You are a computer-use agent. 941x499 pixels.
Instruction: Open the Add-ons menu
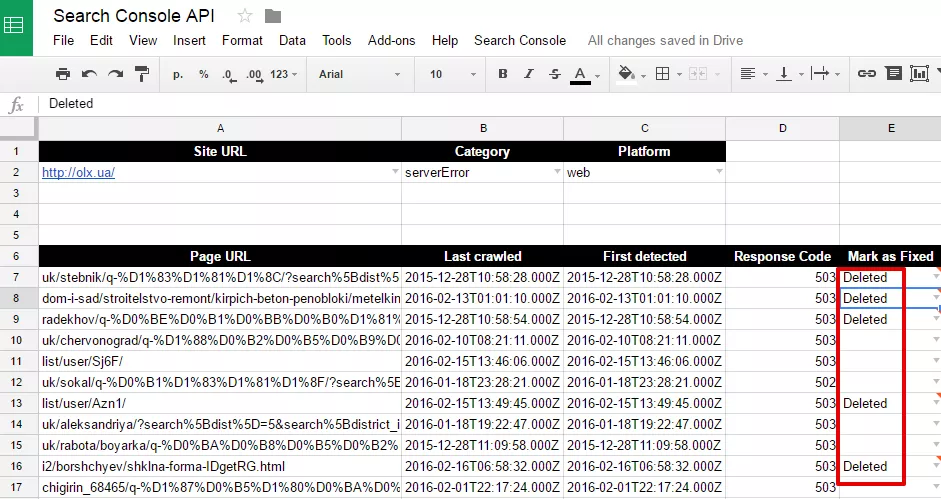pyautogui.click(x=391, y=40)
